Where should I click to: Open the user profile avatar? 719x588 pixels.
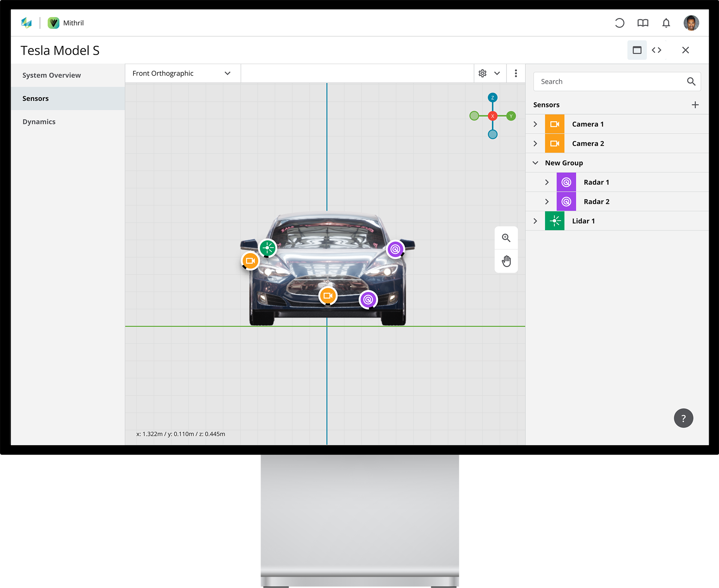(x=691, y=23)
